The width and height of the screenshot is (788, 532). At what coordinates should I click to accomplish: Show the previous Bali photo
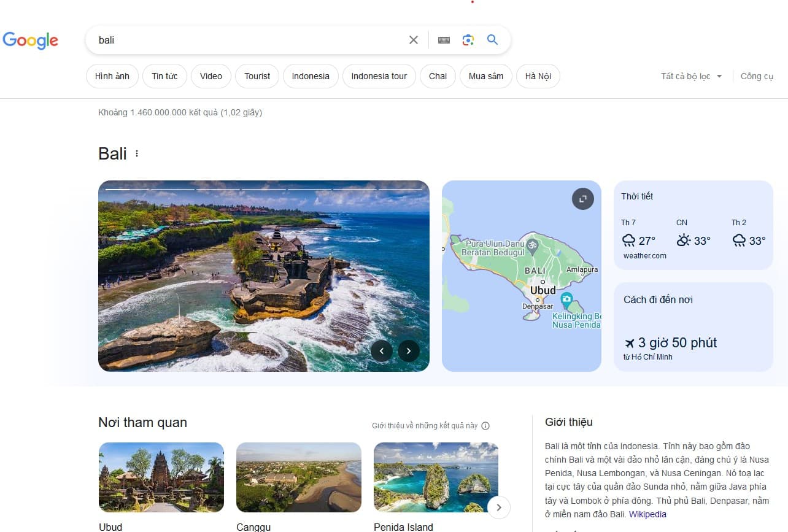pos(382,351)
